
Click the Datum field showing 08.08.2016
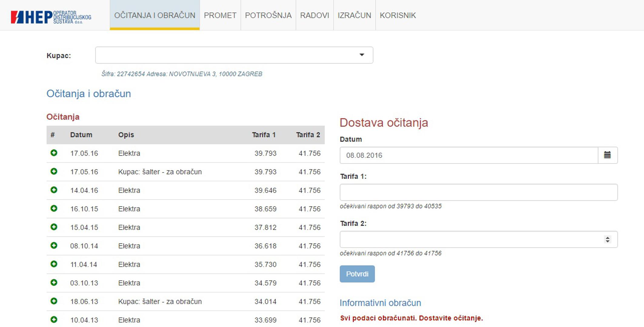[x=469, y=155]
